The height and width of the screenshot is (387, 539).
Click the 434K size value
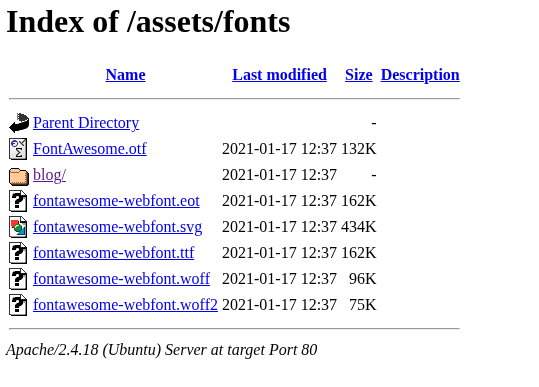tap(359, 227)
